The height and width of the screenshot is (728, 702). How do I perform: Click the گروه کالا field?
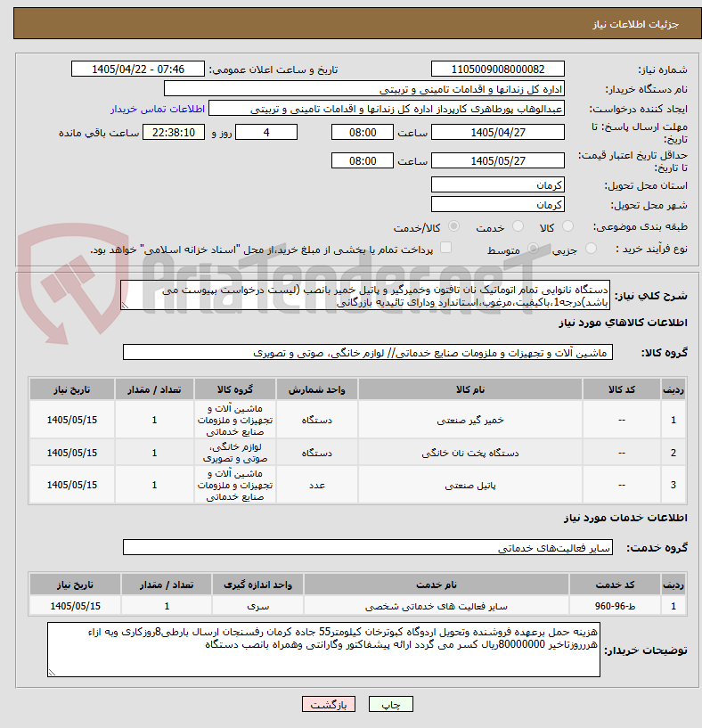(368, 352)
